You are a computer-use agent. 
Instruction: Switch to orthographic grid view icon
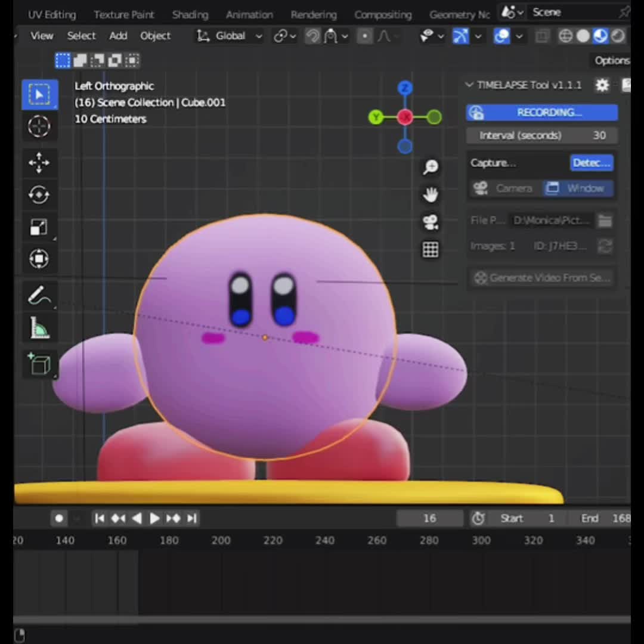point(431,250)
